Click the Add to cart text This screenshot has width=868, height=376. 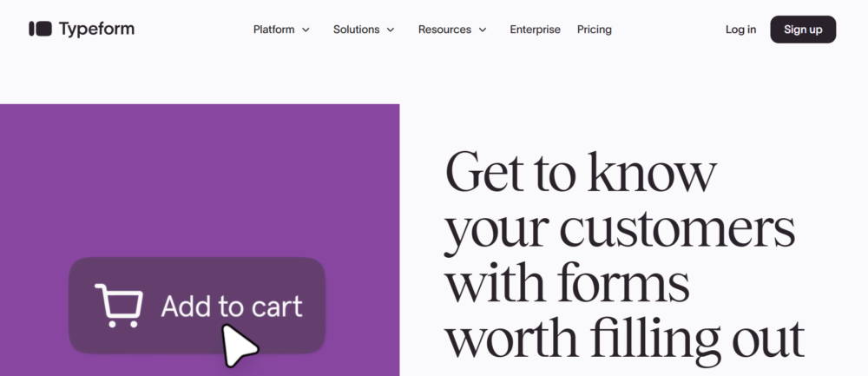[x=232, y=307]
